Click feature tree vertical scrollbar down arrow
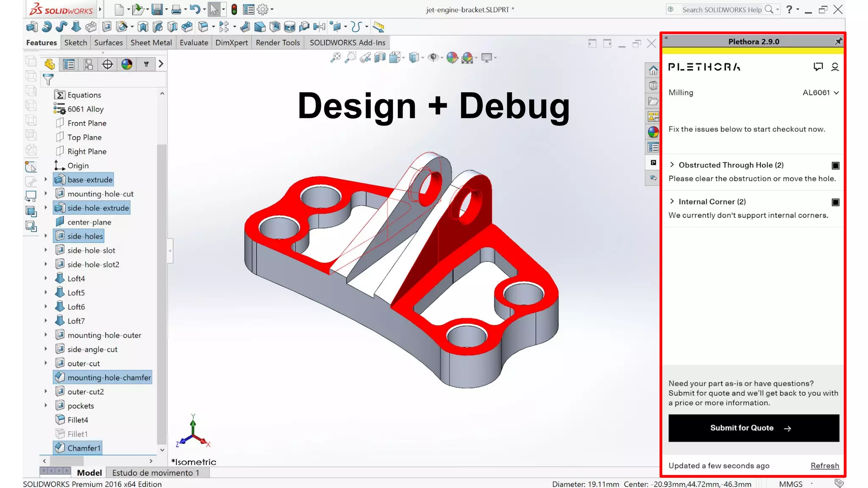868x488 pixels. [162, 450]
